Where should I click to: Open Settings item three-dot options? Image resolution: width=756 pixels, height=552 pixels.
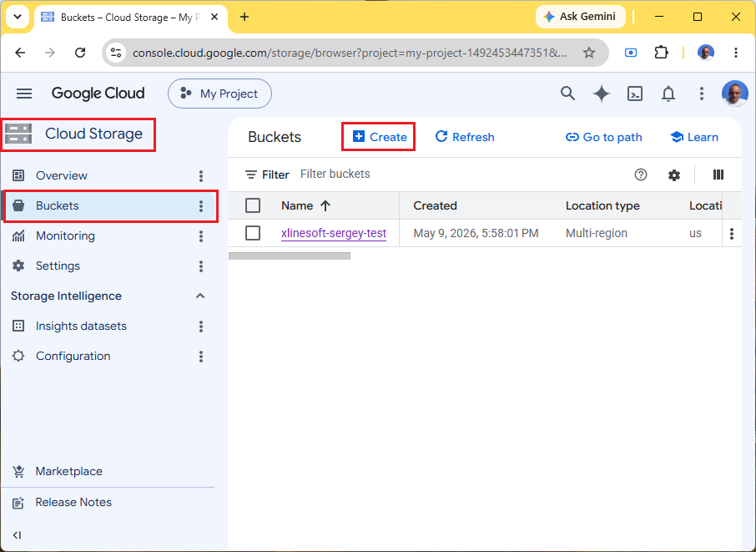click(x=201, y=266)
